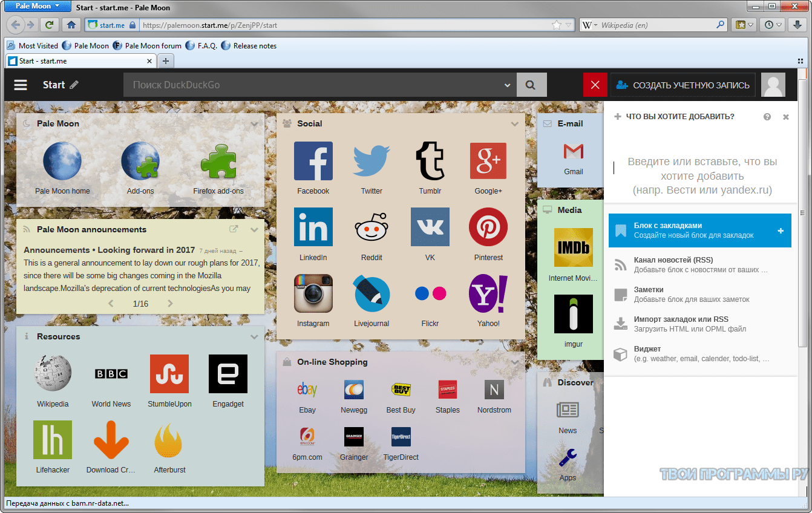Open the Pale Moon application menu button
This screenshot has height=513, width=812.
[x=36, y=5]
